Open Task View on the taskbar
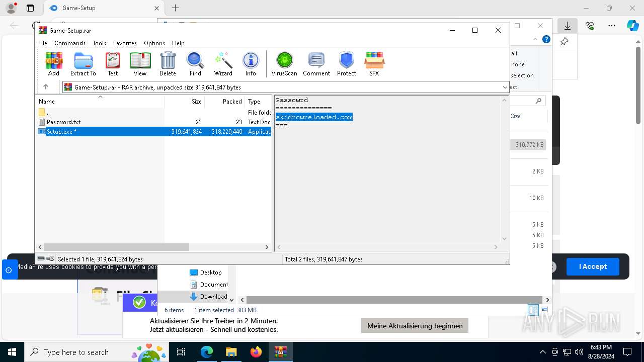Image resolution: width=644 pixels, height=362 pixels. [x=182, y=352]
